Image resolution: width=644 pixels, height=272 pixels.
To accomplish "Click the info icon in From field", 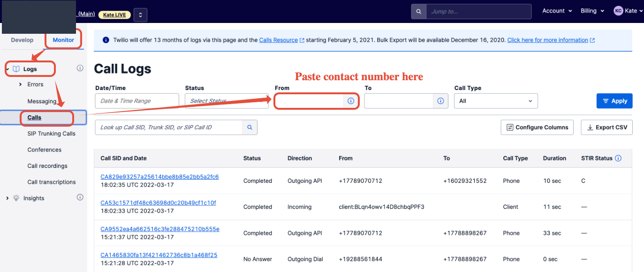I will click(350, 101).
